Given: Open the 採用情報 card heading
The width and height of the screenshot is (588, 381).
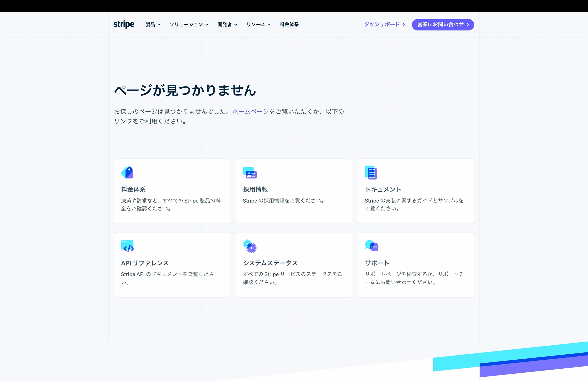Looking at the screenshot, I should coord(255,190).
